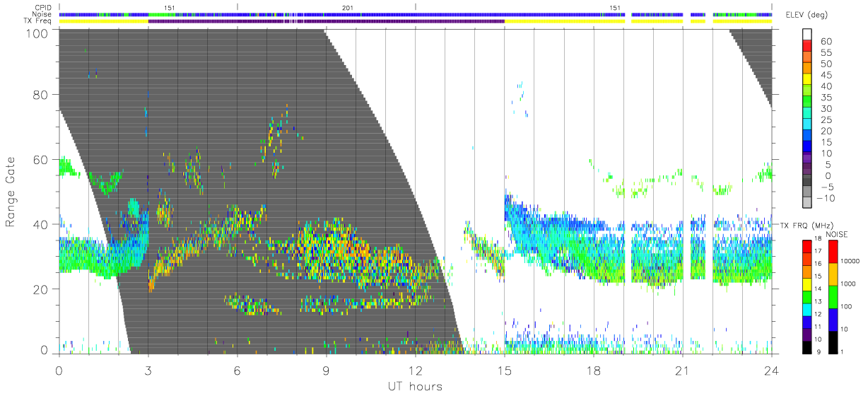Image resolution: width=868 pixels, height=401 pixels.
Task: Click the 100 tick on Range Gate axis
Action: click(x=37, y=33)
